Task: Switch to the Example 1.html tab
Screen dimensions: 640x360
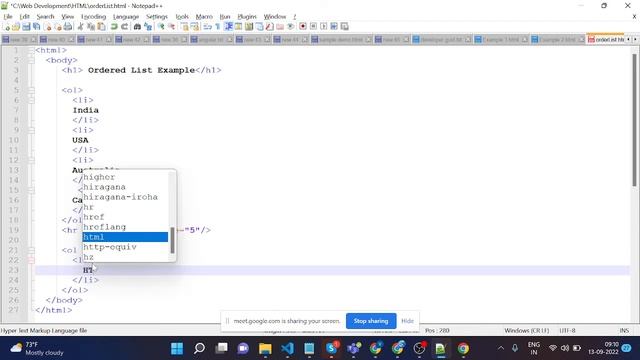Action: point(501,40)
